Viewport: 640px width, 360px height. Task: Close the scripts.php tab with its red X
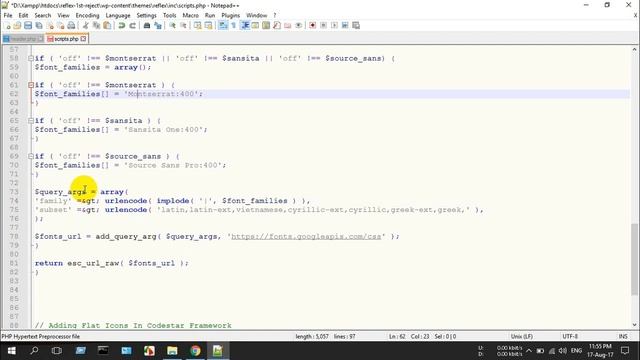[x=83, y=39]
